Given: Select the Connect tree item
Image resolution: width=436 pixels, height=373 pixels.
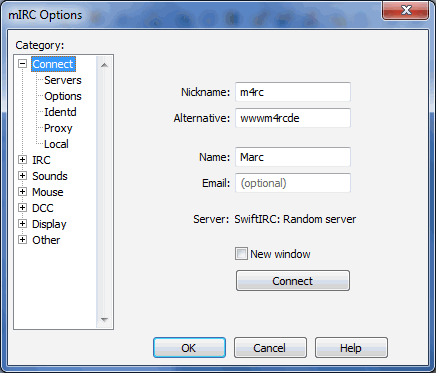Looking at the screenshot, I should tap(53, 64).
